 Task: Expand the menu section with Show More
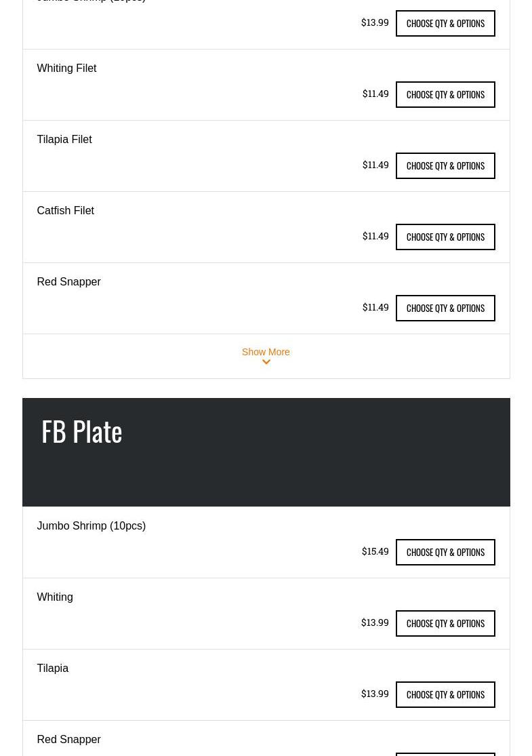coord(266,352)
